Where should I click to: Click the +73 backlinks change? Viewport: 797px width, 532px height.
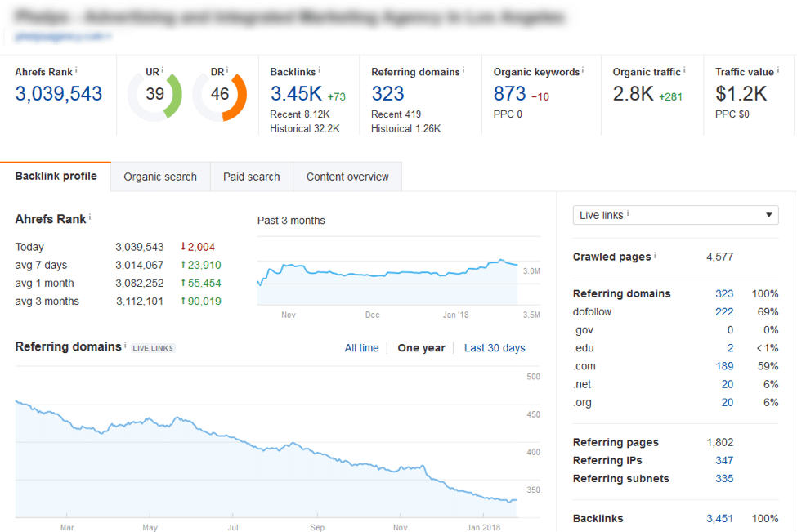(337, 97)
